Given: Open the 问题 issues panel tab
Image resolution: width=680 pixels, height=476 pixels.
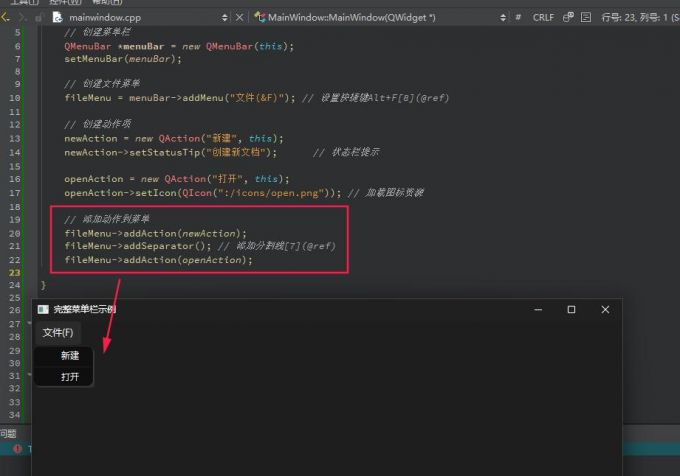Looking at the screenshot, I should click(8, 433).
